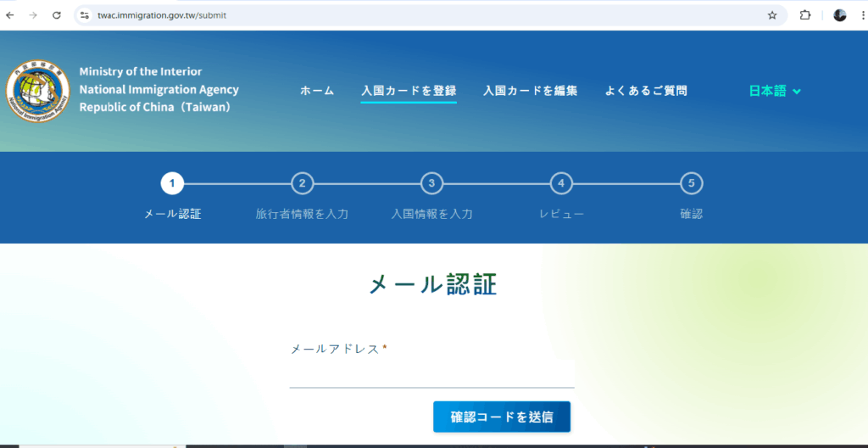Open the browser extensions puzzle icon
The height and width of the screenshot is (448, 868).
coord(805,15)
